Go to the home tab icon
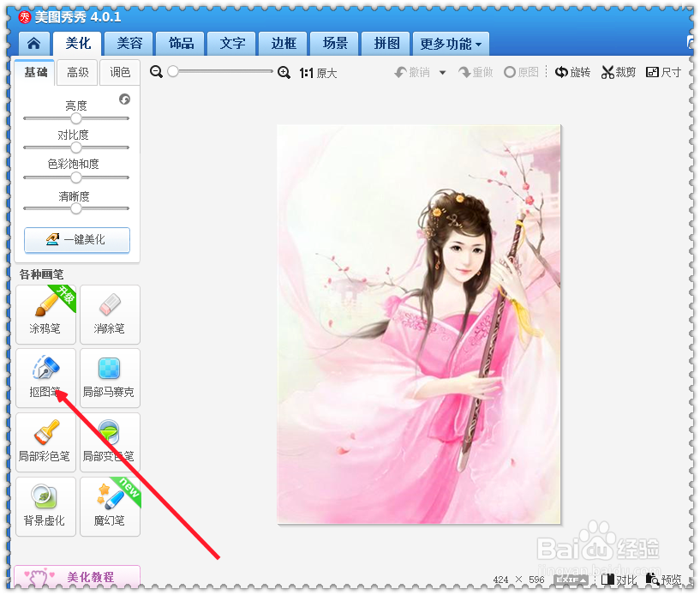 (34, 44)
